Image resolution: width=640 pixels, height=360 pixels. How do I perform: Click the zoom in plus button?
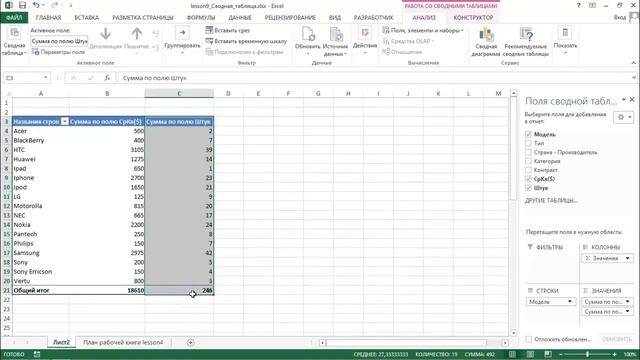pos(615,354)
